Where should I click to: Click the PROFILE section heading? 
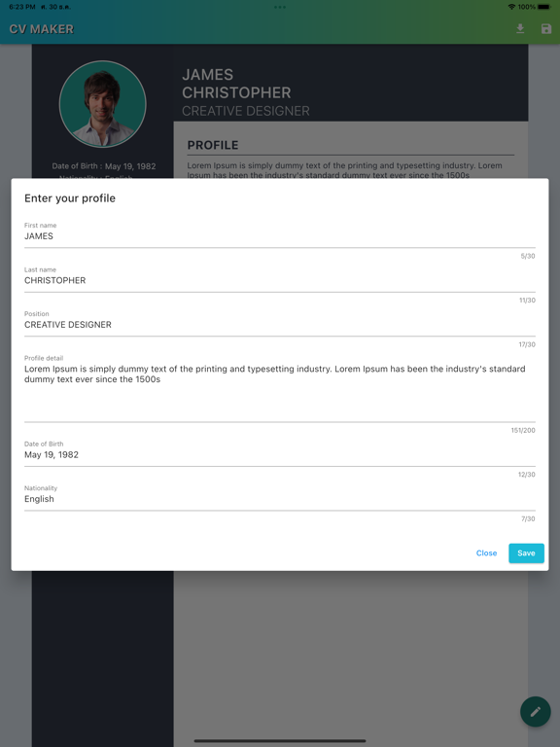pos(213,145)
